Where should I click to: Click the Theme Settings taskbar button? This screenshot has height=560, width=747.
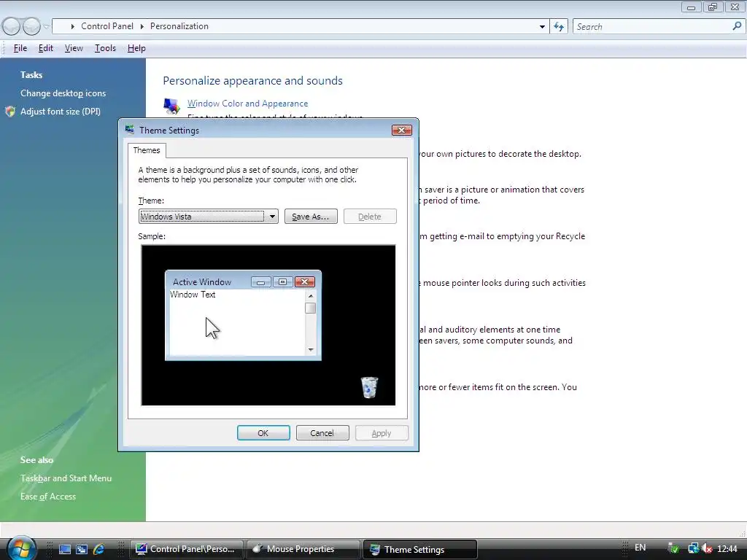point(419,549)
